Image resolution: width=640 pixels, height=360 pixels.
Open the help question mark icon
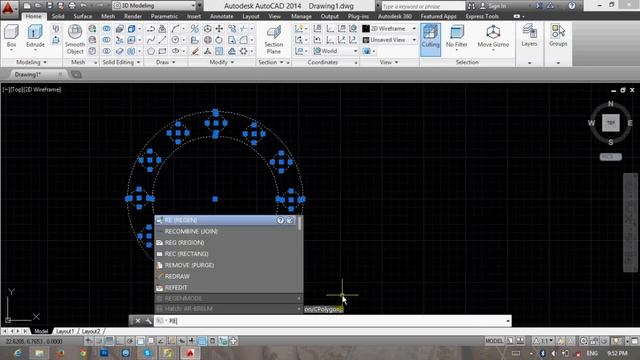[572, 6]
